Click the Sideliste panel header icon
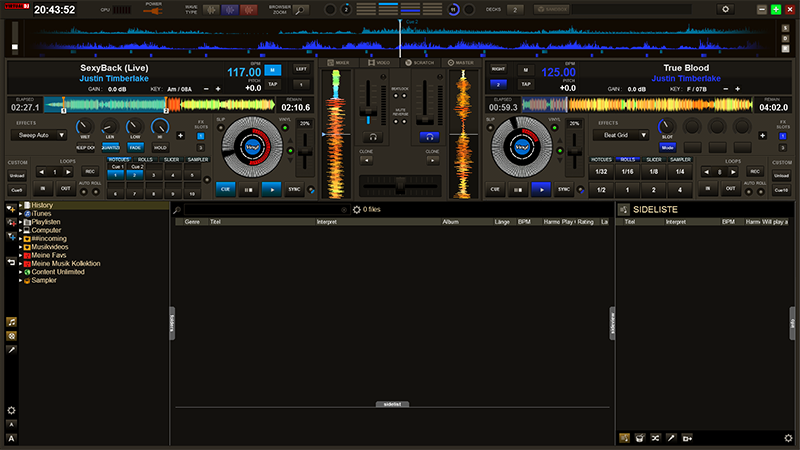This screenshot has width=800, height=450. [624, 209]
